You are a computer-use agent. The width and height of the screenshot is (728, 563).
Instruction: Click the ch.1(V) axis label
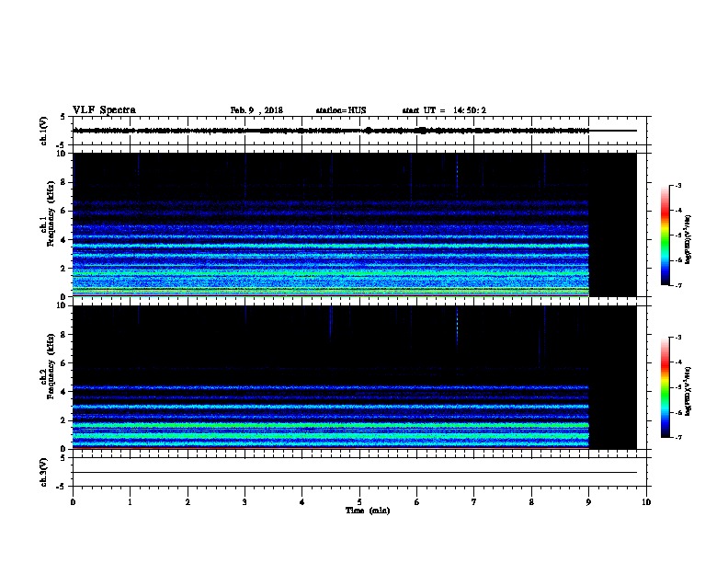pyautogui.click(x=44, y=131)
